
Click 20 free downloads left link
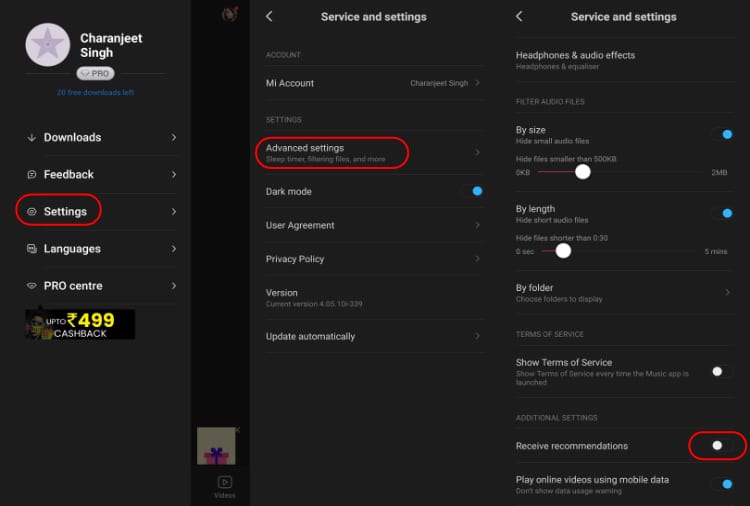click(96, 93)
